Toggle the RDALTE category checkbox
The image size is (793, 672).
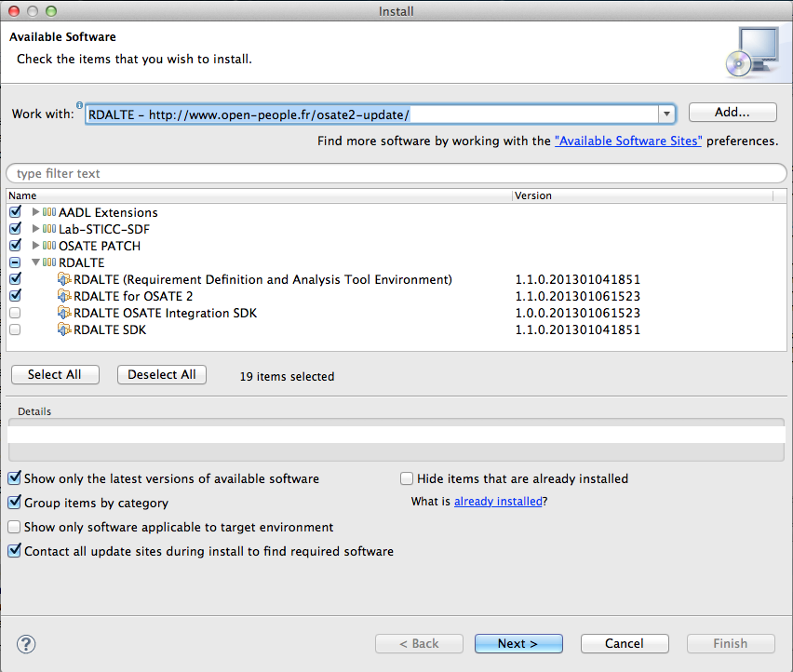pyautogui.click(x=15, y=262)
